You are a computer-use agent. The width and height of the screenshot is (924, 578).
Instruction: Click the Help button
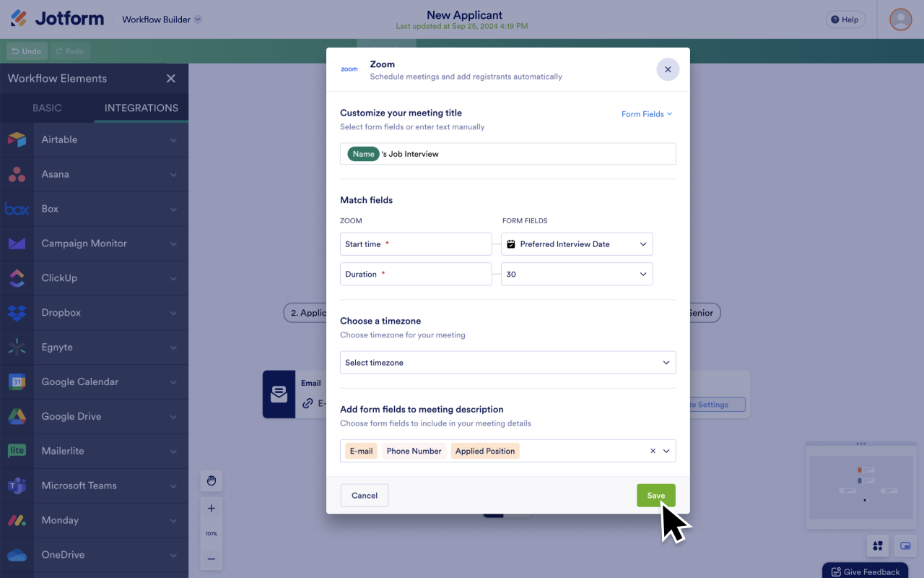point(845,20)
